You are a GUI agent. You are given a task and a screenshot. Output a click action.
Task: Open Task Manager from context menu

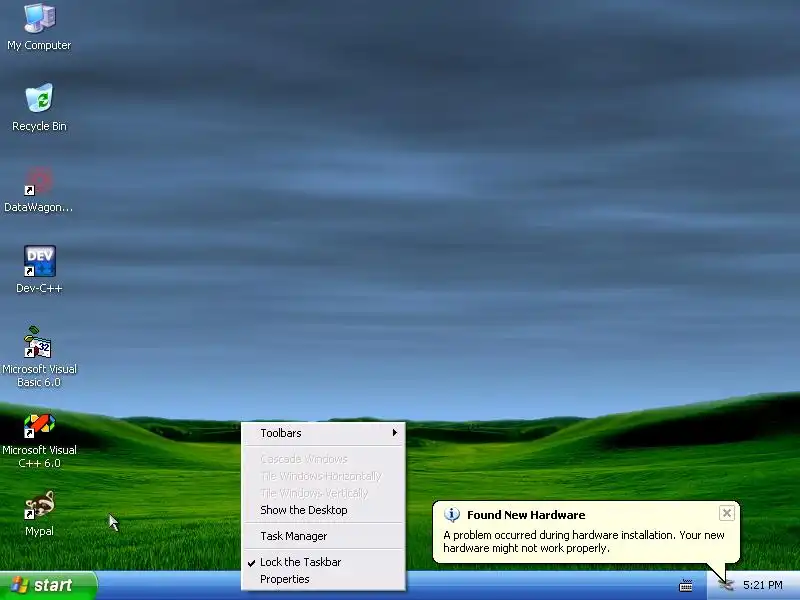point(323,536)
